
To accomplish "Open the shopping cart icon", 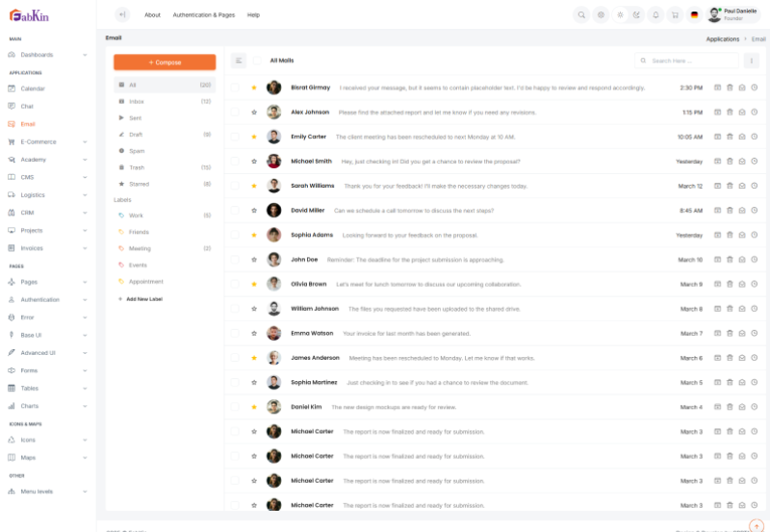I will (x=674, y=14).
